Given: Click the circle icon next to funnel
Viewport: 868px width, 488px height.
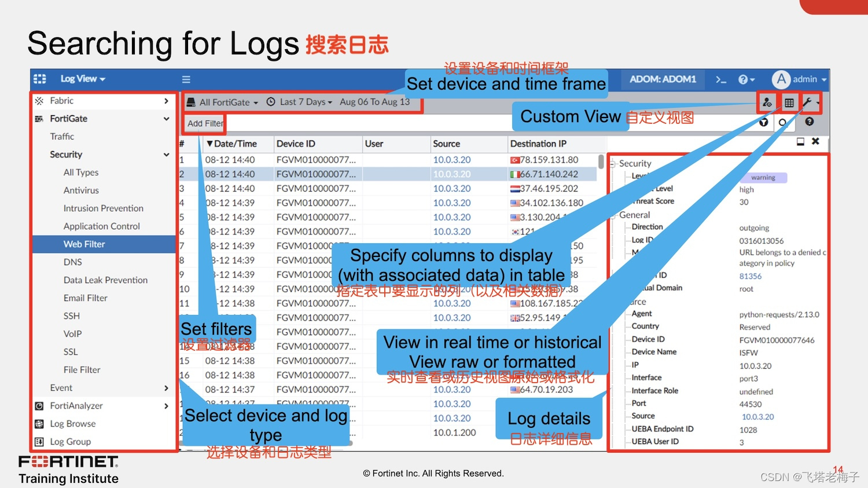Looking at the screenshot, I should 782,122.
